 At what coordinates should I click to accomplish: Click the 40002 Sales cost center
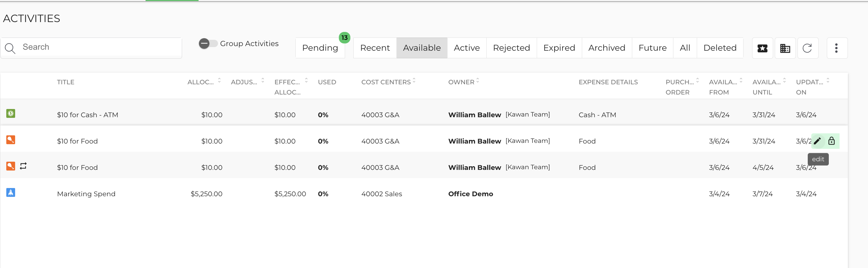382,194
